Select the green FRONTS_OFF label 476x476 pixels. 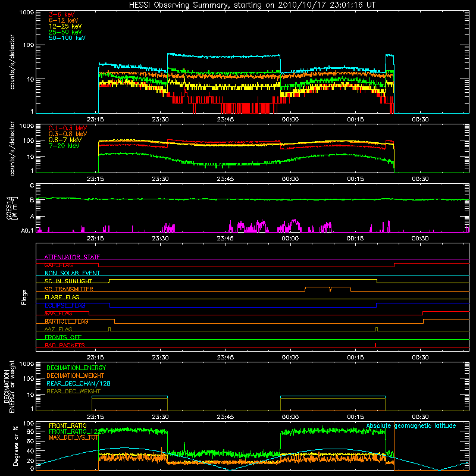(63, 337)
